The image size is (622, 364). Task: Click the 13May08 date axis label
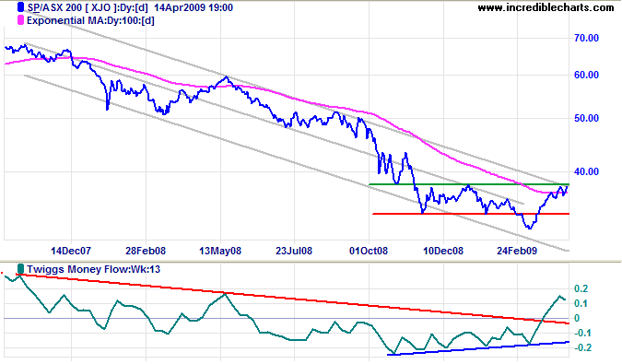220,251
